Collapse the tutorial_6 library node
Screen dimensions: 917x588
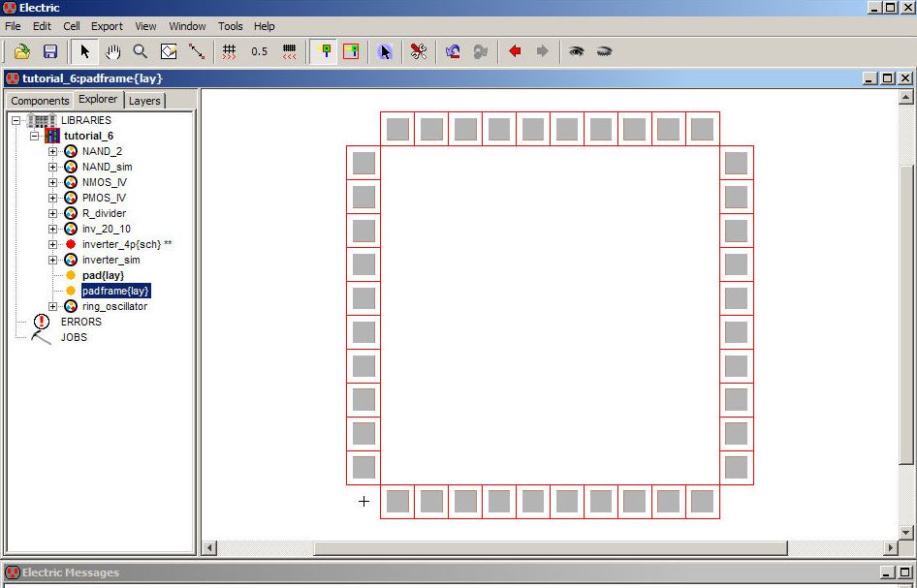point(34,136)
